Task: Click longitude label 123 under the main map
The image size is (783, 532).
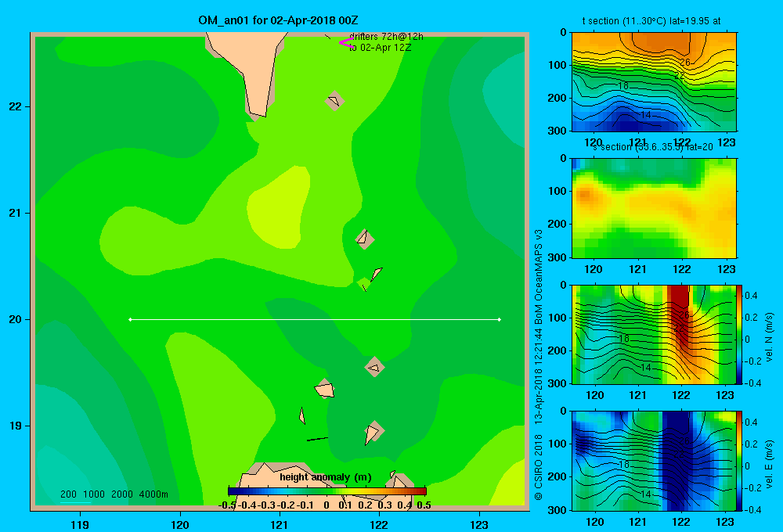Action: click(479, 524)
